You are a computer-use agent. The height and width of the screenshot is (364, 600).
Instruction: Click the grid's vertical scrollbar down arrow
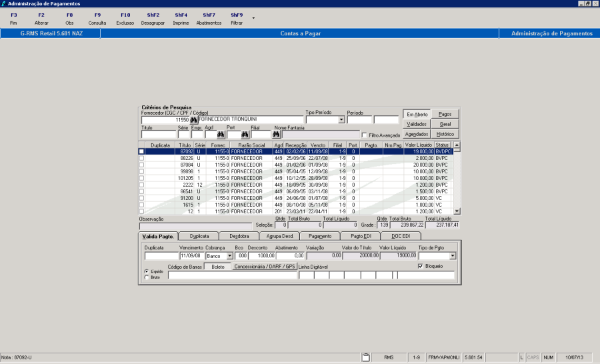[x=457, y=211]
